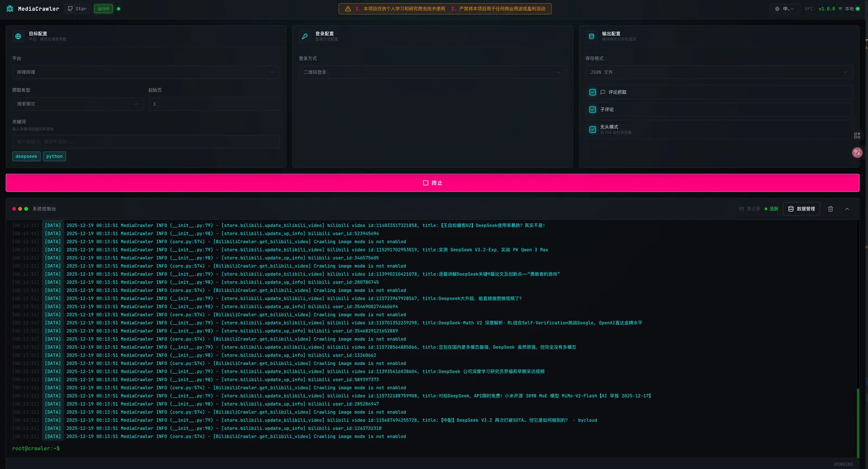Click log line with user_id:13260662
This screenshot has height=469, width=868.
coord(194,356)
